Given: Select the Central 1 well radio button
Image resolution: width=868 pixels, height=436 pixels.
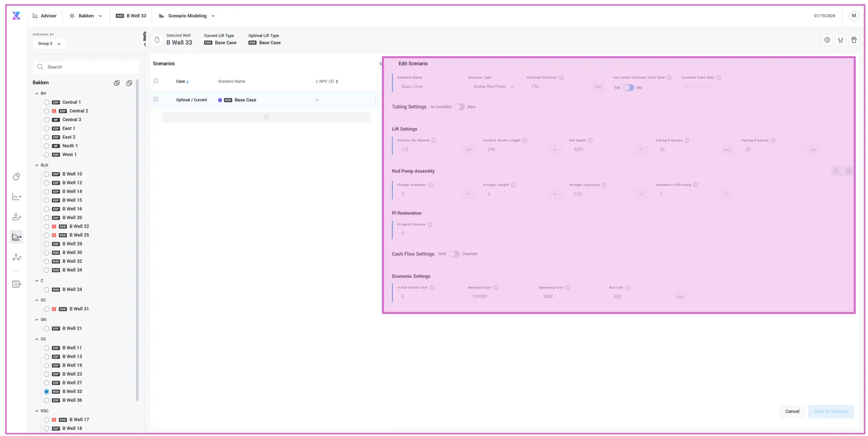Looking at the screenshot, I should pyautogui.click(x=46, y=102).
